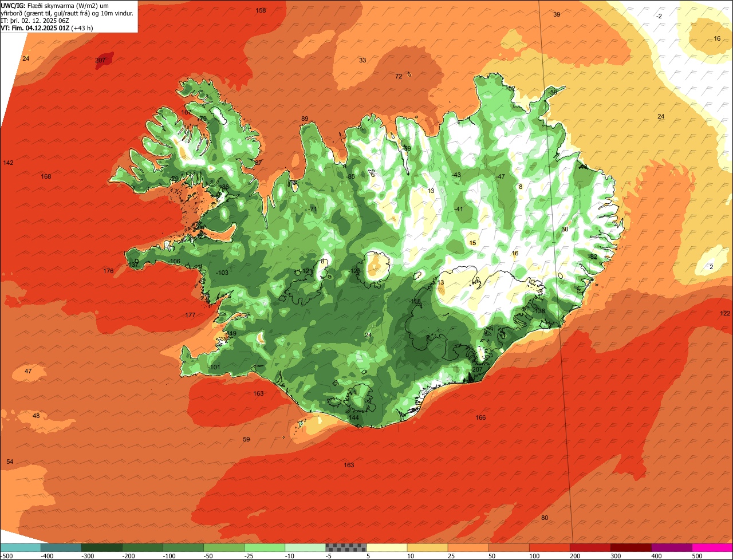Click the 15 value in the highlands
Image resolution: width=733 pixels, height=560 pixels.
click(472, 243)
